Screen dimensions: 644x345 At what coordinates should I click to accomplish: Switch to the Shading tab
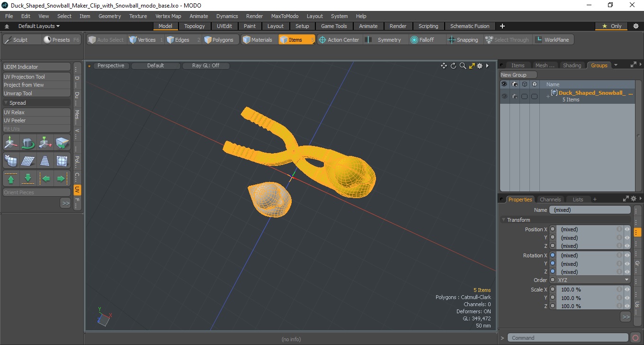[572, 65]
